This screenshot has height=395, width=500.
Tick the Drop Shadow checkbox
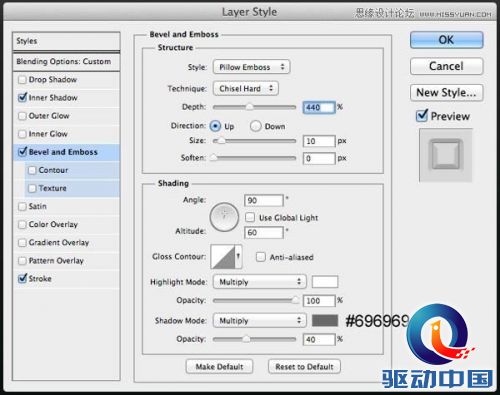click(x=22, y=80)
